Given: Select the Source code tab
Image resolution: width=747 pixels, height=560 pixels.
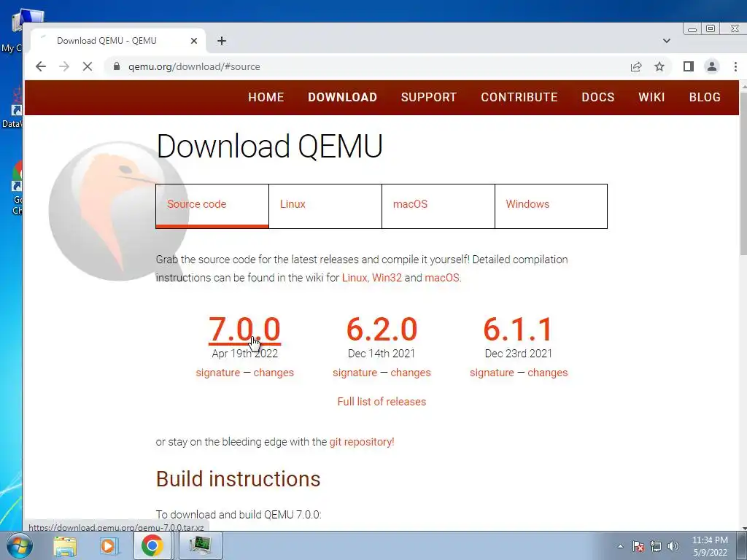Looking at the screenshot, I should click(212, 206).
